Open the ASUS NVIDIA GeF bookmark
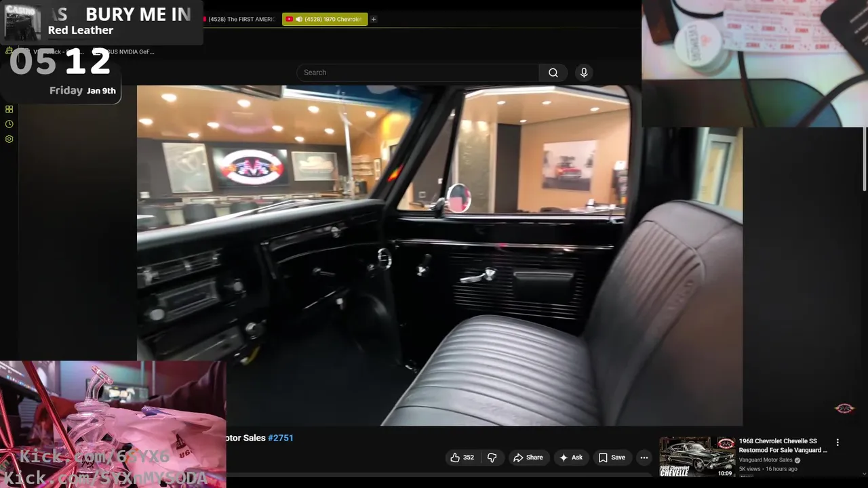This screenshot has width=868, height=488. click(x=125, y=52)
